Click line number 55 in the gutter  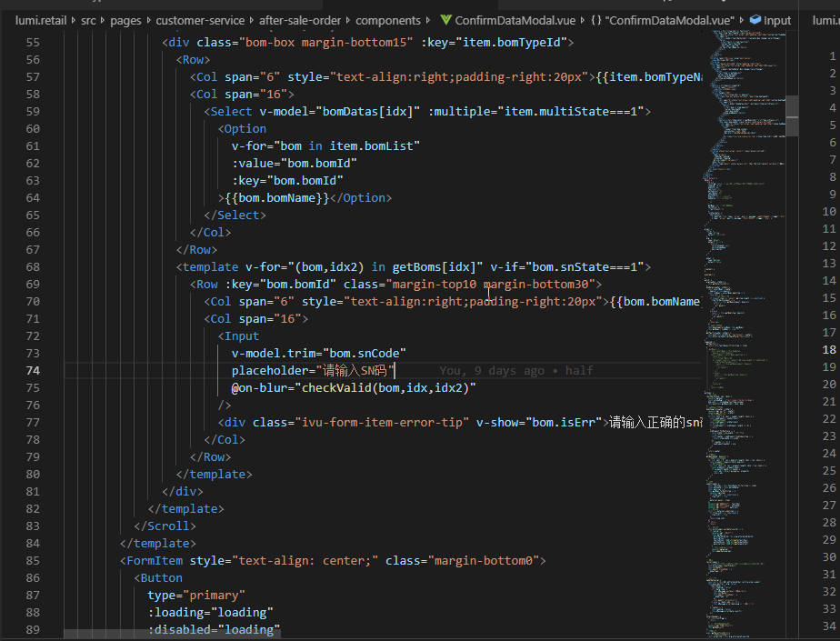tap(33, 43)
